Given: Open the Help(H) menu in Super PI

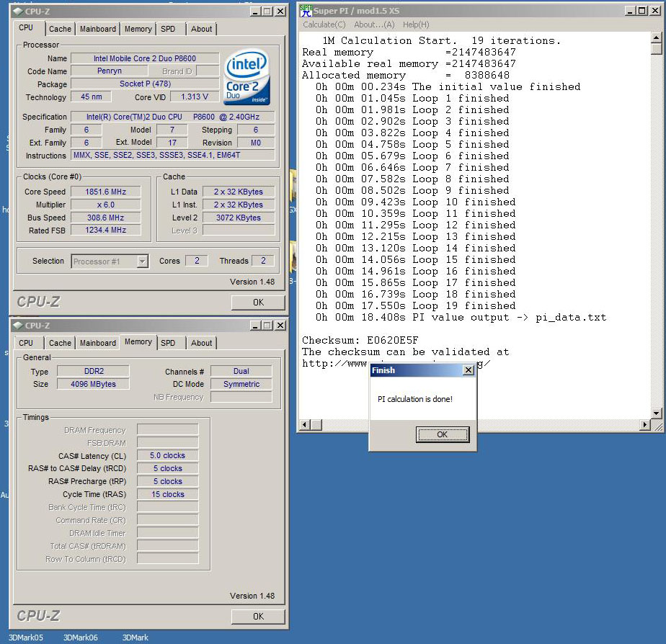Looking at the screenshot, I should (x=416, y=24).
